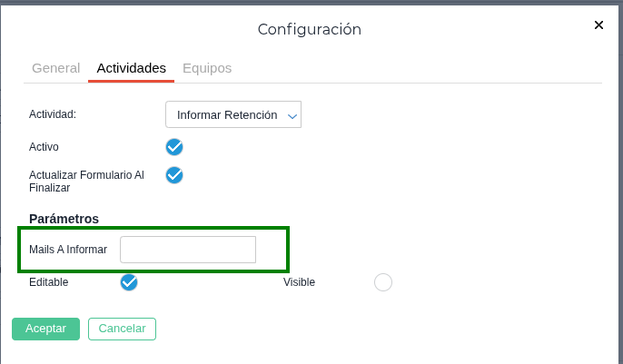Click the Configuración dialog title
This screenshot has height=364, width=623.
click(x=310, y=29)
